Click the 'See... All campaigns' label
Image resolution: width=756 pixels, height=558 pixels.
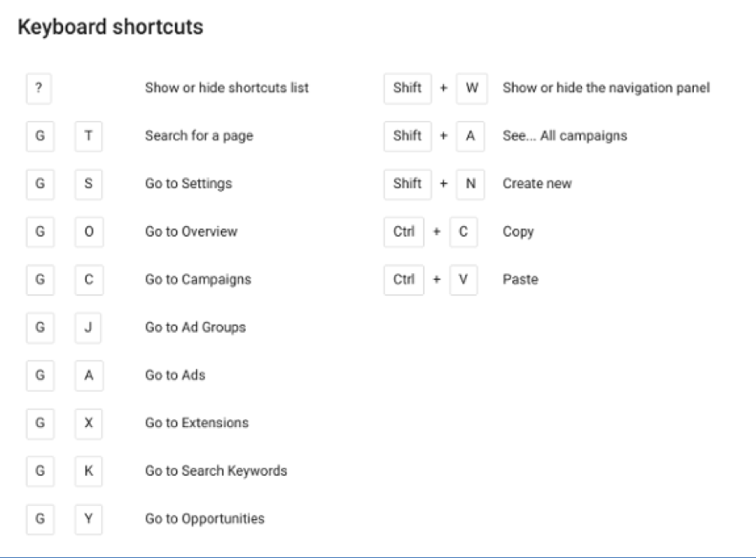tap(564, 136)
